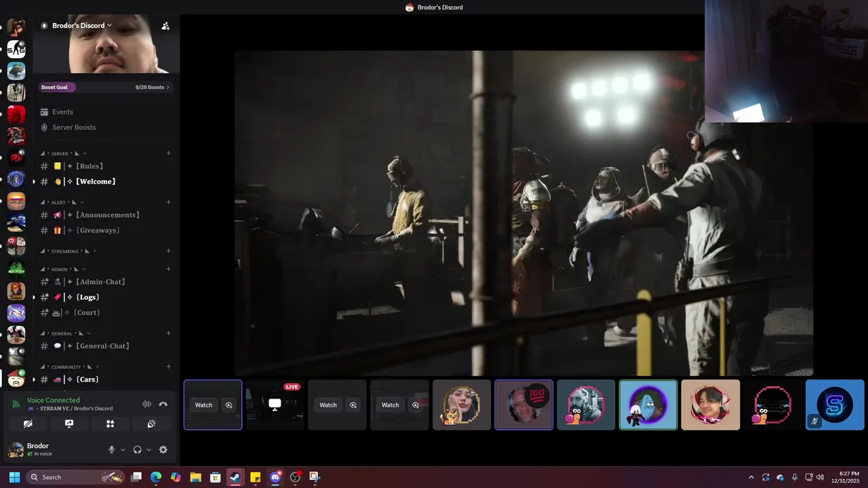Open the Share Your Screen button
This screenshot has height=488, width=868.
(x=69, y=424)
